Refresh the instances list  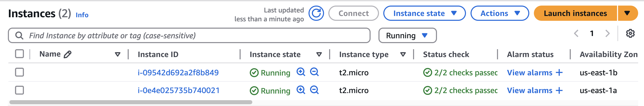316,13
